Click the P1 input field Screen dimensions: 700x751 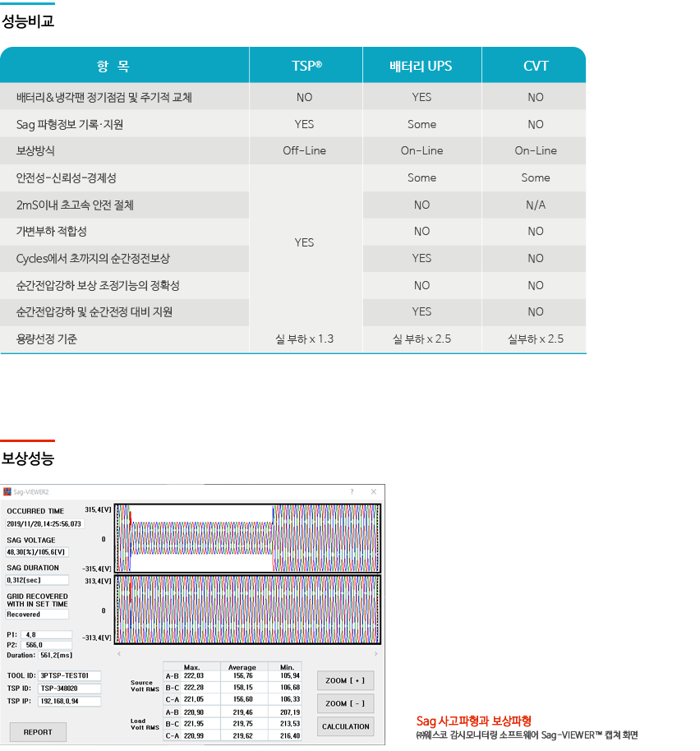pos(48,634)
